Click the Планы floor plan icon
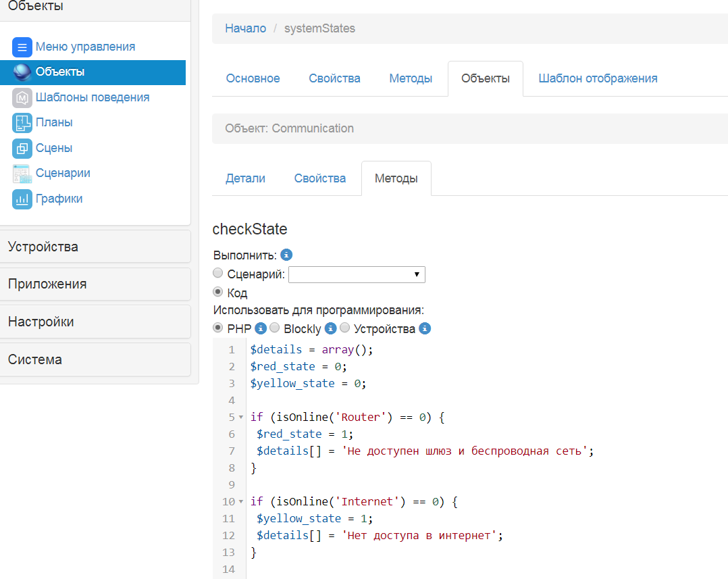This screenshot has height=579, width=728. 22,123
